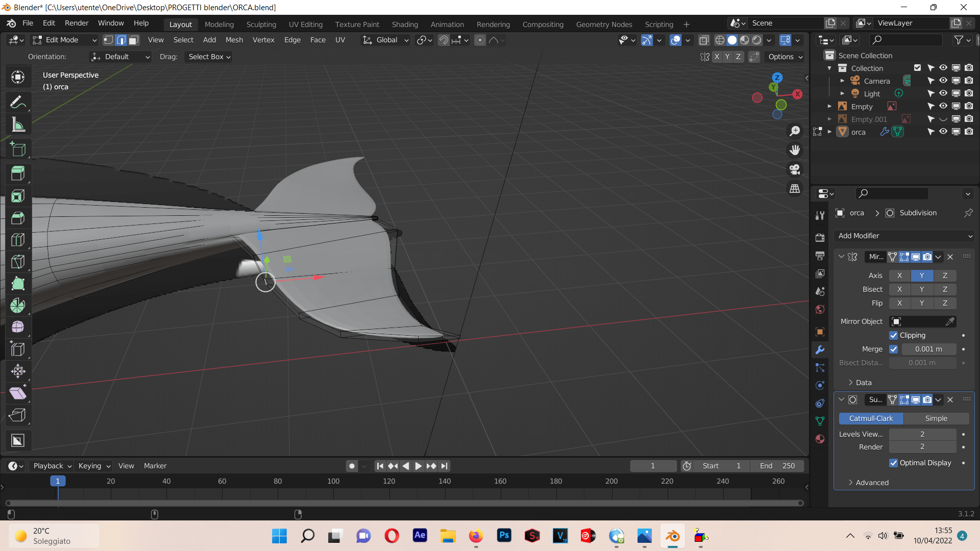Disable the Clipping checkbox in Mirror modifier

(x=893, y=335)
